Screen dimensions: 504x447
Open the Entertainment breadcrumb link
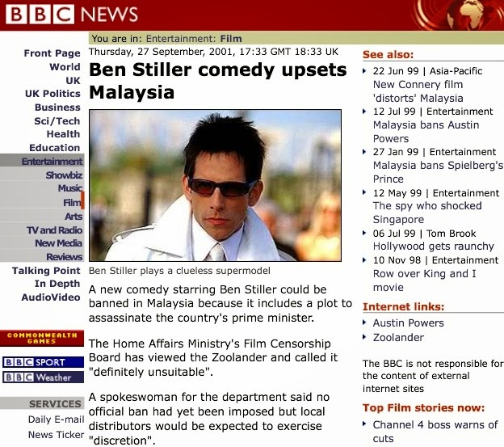(x=180, y=39)
